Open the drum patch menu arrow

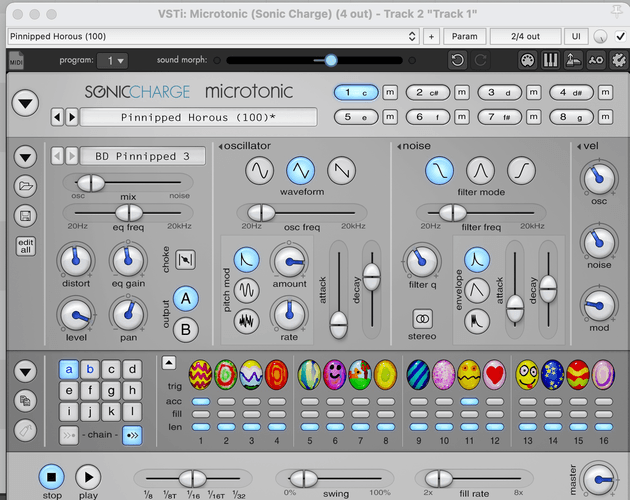tap(25, 157)
